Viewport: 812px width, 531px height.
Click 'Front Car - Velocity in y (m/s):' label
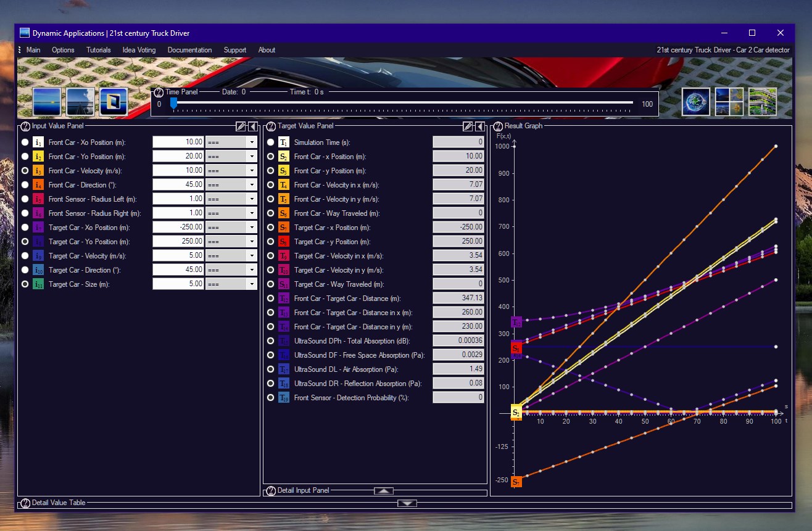[336, 199]
